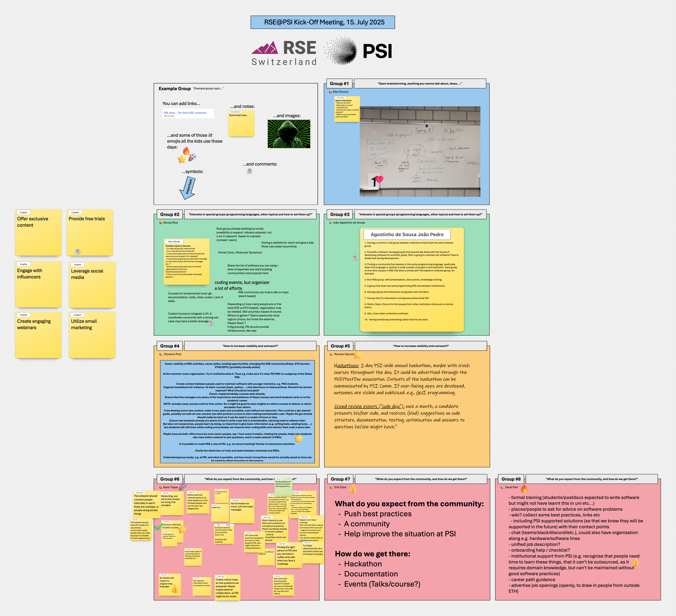Click the fire emoji beside David Perl
This screenshot has width=676, height=616.
[524, 489]
